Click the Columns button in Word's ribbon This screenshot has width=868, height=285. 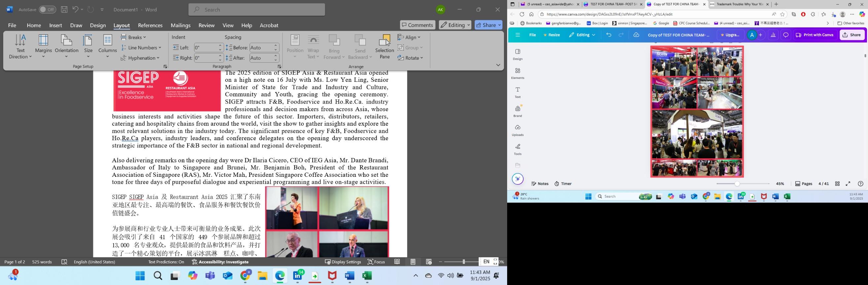pyautogui.click(x=108, y=47)
